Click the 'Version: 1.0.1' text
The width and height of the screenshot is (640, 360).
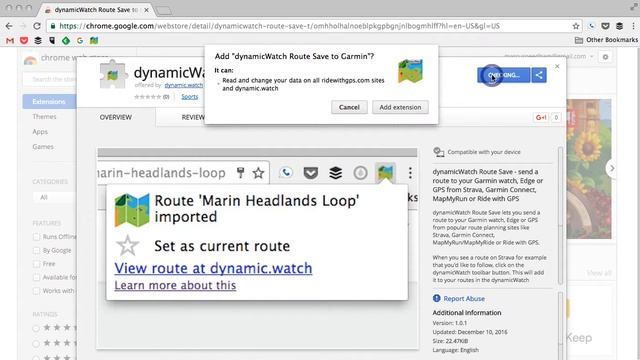pyautogui.click(x=449, y=323)
